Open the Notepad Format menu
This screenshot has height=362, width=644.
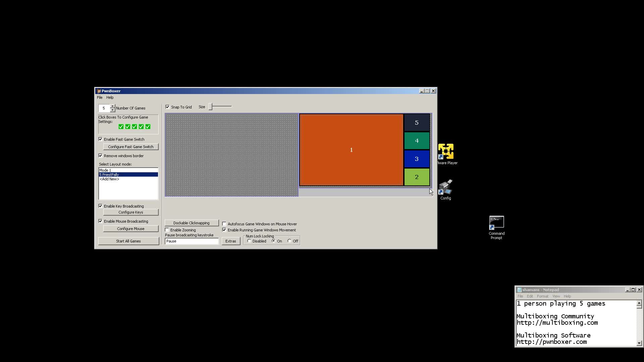tap(543, 296)
